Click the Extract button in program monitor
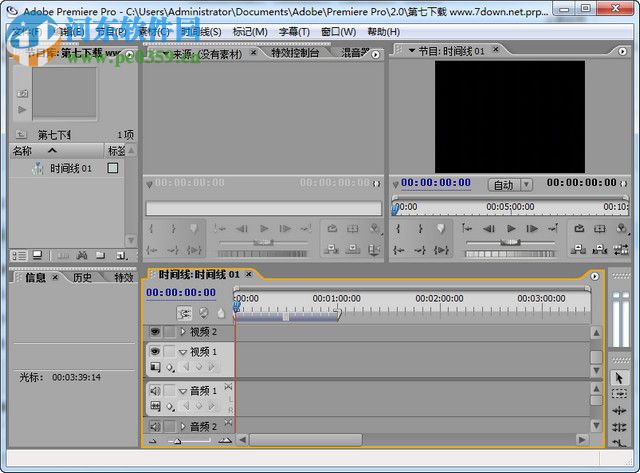 coord(600,249)
